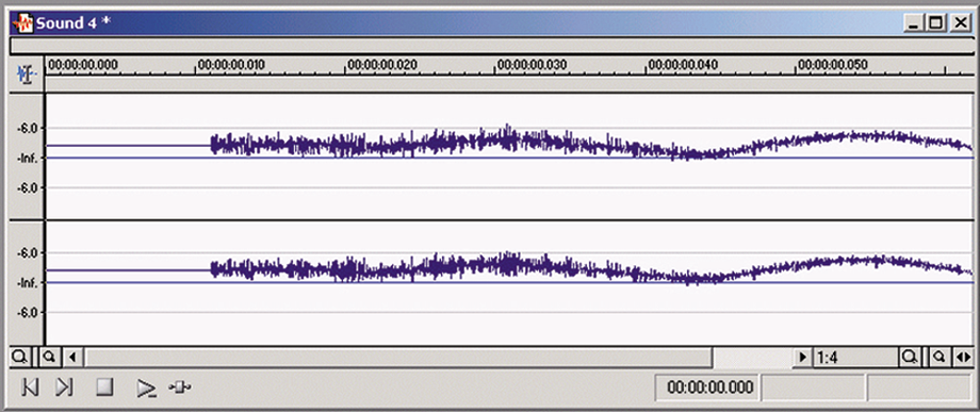Screen dimensions: 980x412
Task: Click the smaller level zoom magnifier bottom-left
Action: [x=49, y=357]
